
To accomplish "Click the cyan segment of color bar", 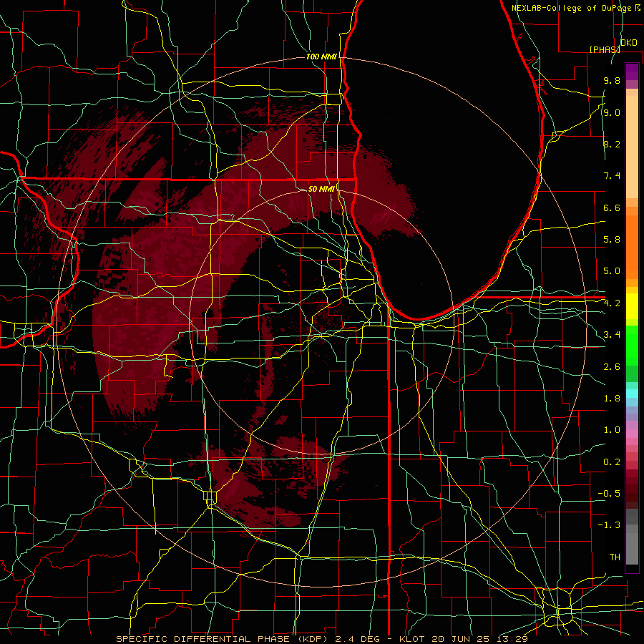I will tap(632, 394).
